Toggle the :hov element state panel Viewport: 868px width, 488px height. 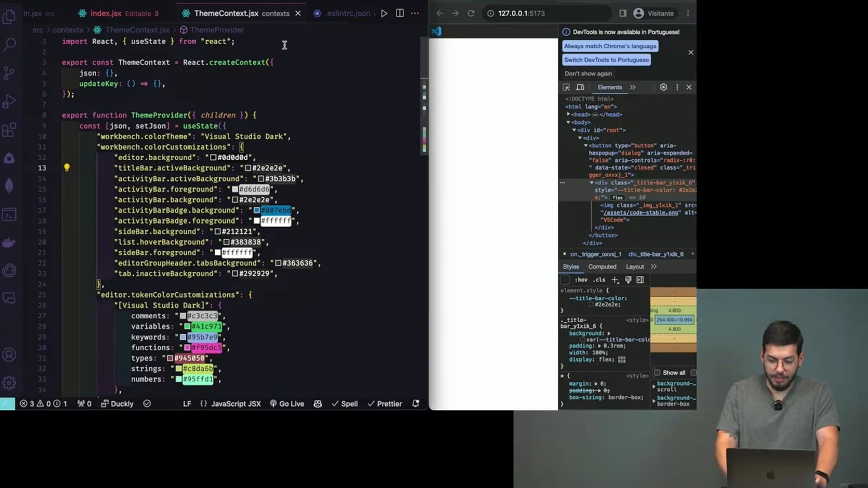click(x=581, y=280)
